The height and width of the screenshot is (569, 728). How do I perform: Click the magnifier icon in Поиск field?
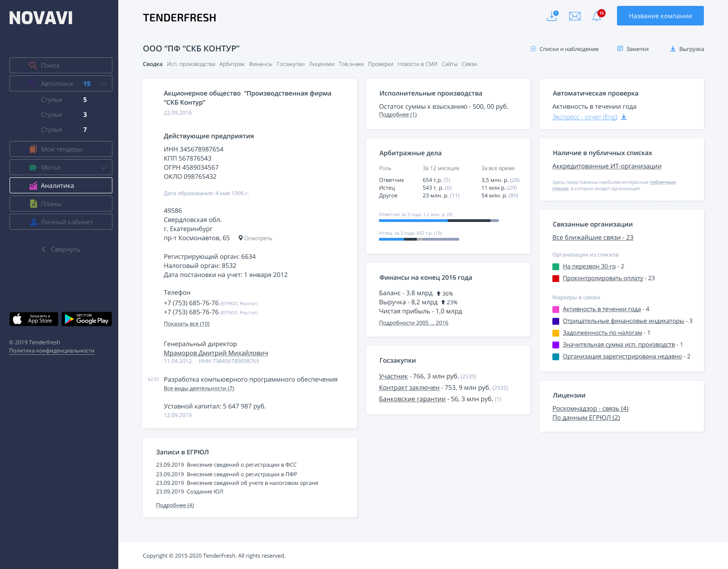pyautogui.click(x=33, y=65)
